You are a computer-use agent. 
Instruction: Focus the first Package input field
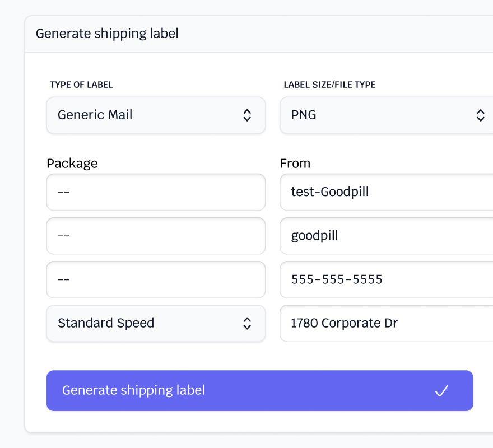(x=156, y=192)
